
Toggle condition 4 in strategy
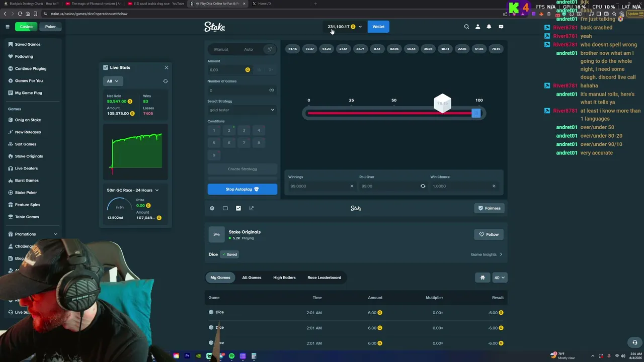click(x=259, y=131)
